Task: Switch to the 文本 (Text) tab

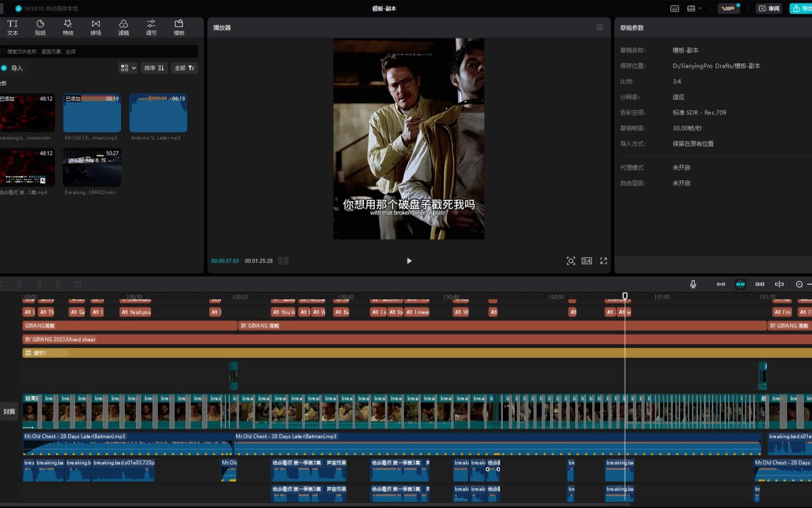Action: (x=13, y=27)
